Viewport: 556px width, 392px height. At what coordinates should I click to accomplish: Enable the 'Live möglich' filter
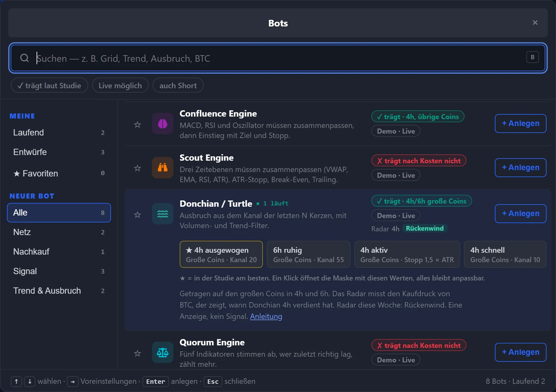coord(120,85)
